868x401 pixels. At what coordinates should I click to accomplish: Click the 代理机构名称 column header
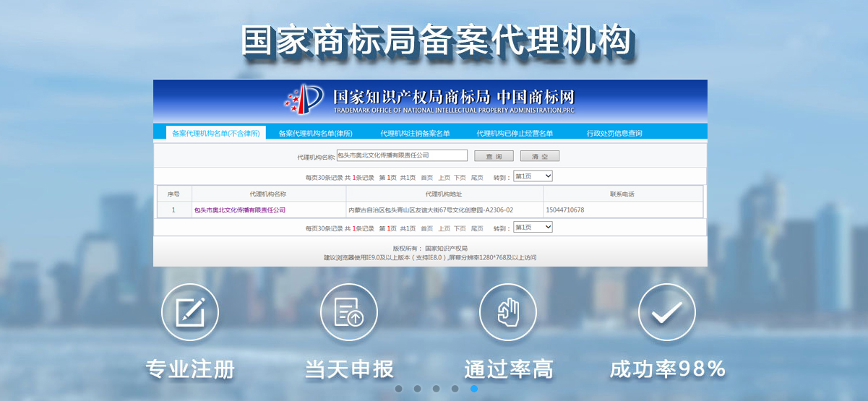point(268,194)
